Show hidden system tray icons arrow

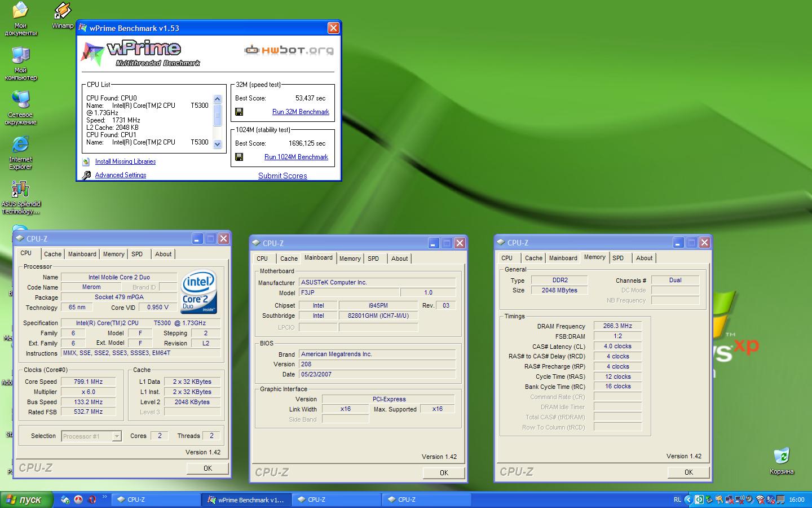pos(689,500)
